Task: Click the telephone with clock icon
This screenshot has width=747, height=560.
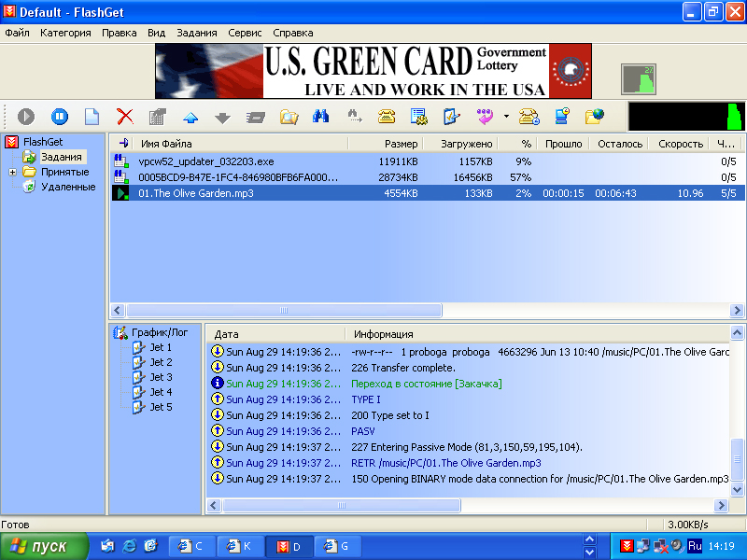Action: [x=529, y=117]
